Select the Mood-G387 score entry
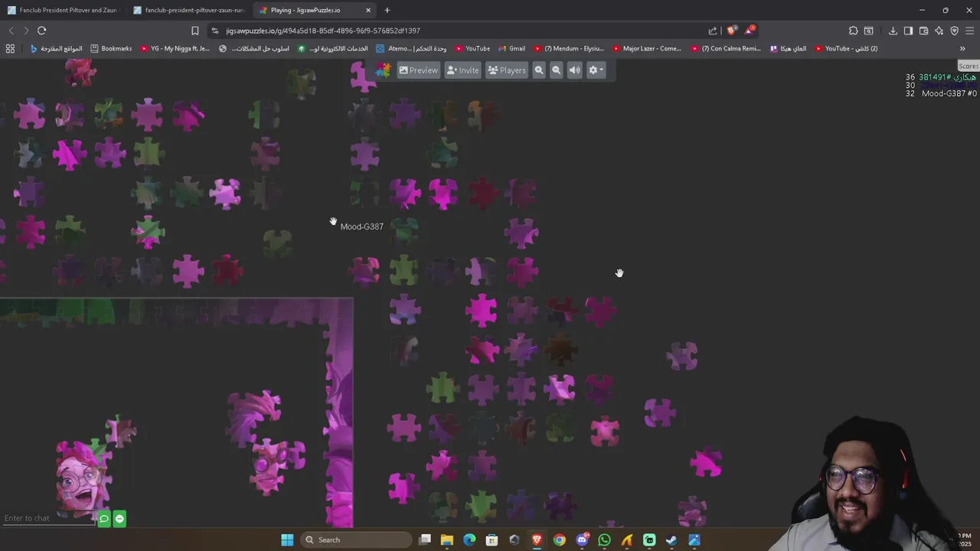 click(941, 93)
